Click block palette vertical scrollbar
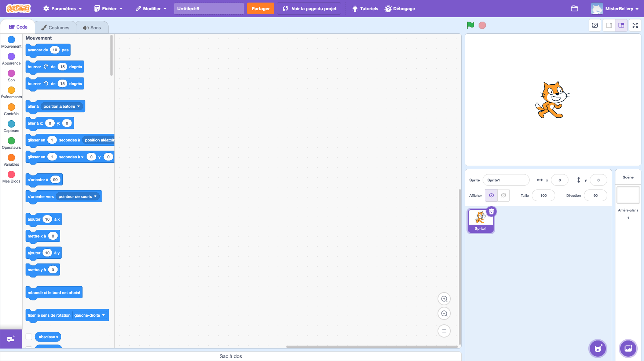 coord(111,55)
